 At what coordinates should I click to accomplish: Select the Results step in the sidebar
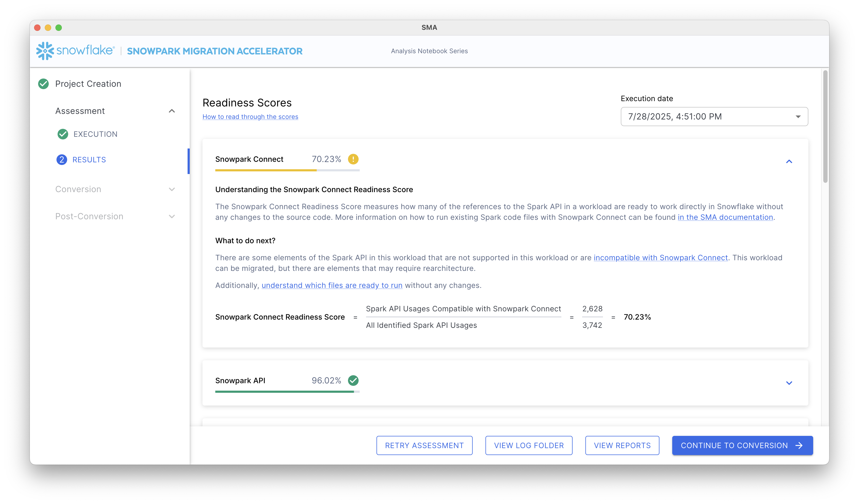pos(89,159)
